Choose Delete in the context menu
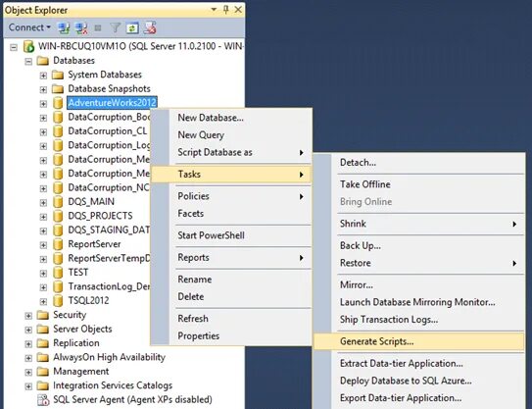532x409 pixels. point(231,296)
